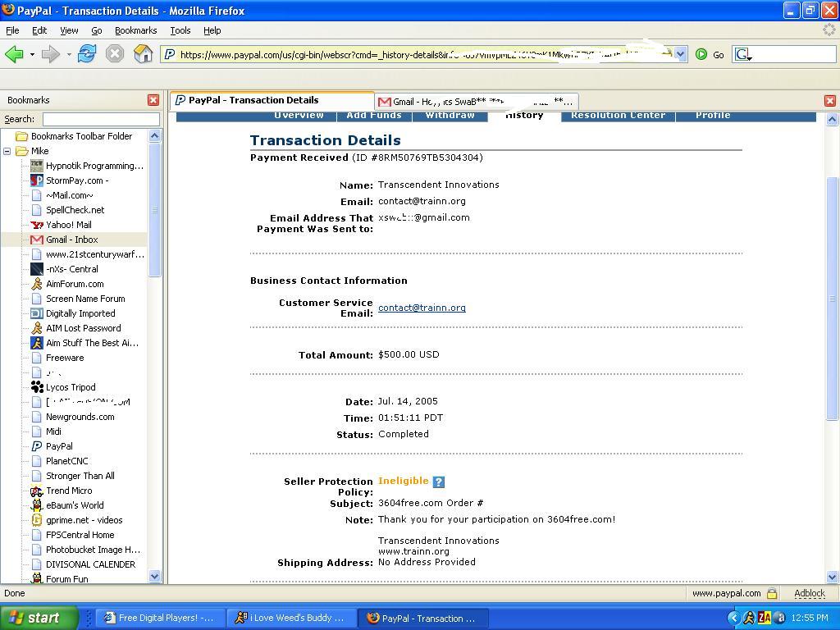Open Aim Stuff The Best bookmark
This screenshot has width=840, height=630.
click(x=92, y=343)
